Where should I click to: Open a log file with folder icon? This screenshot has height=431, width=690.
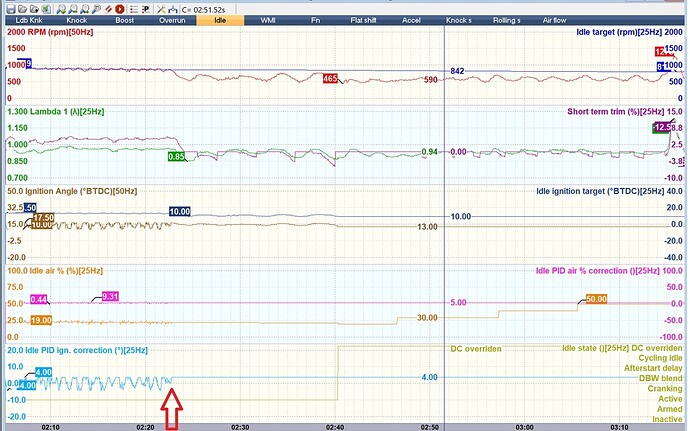click(22, 9)
